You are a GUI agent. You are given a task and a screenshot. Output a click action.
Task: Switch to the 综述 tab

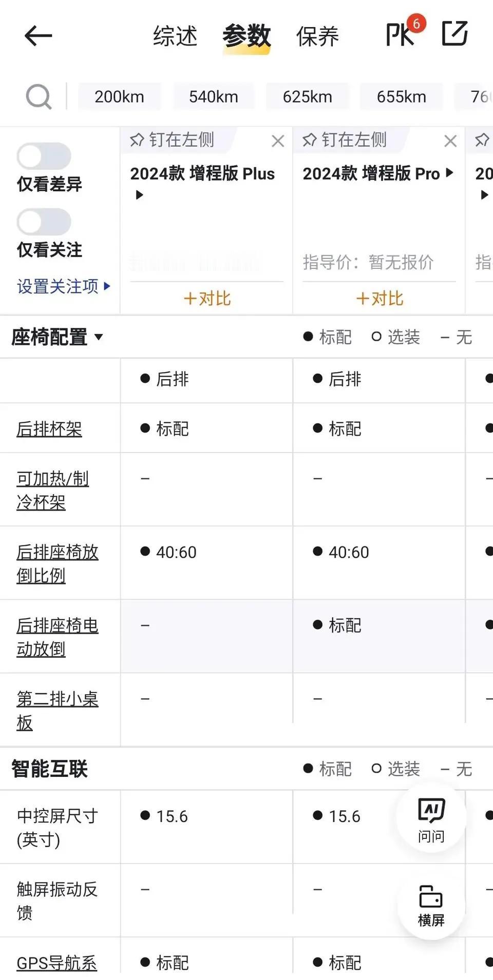coord(175,36)
